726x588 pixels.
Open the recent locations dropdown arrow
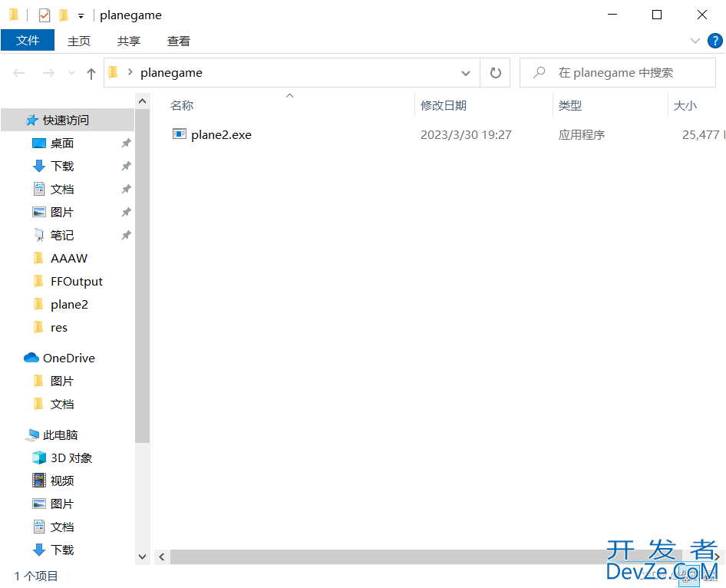tap(71, 73)
